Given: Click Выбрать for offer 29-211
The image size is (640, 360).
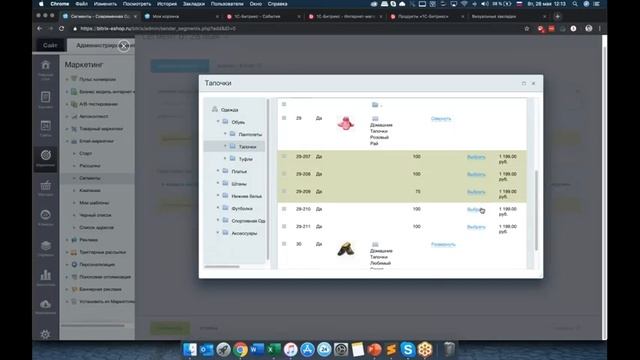Looking at the screenshot, I should point(476,227).
